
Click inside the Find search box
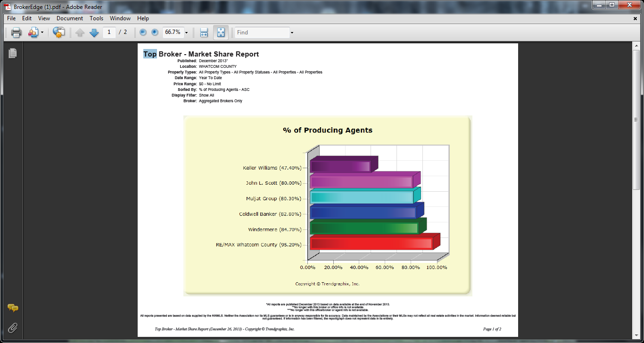point(262,33)
